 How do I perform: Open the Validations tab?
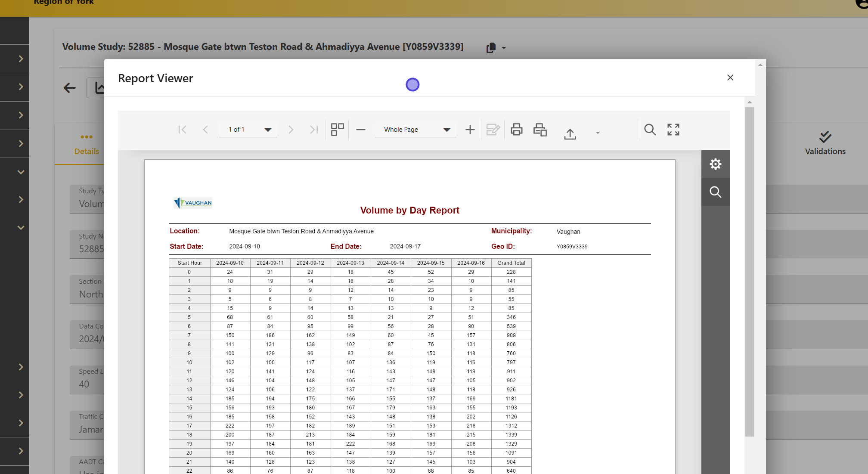(x=825, y=143)
